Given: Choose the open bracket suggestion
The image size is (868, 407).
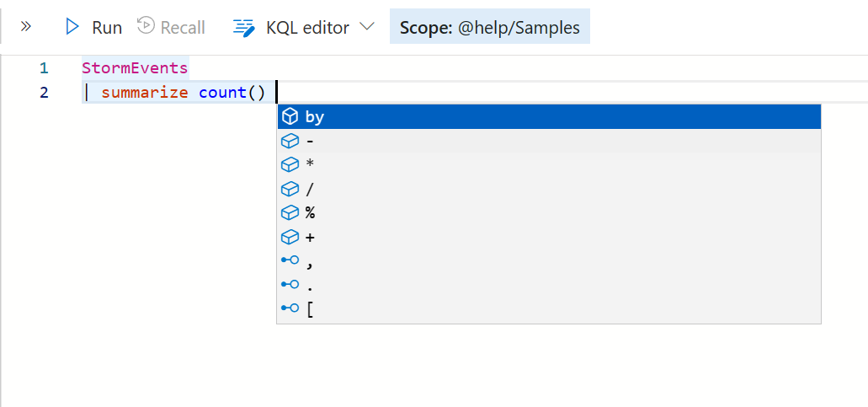Looking at the screenshot, I should point(549,309).
